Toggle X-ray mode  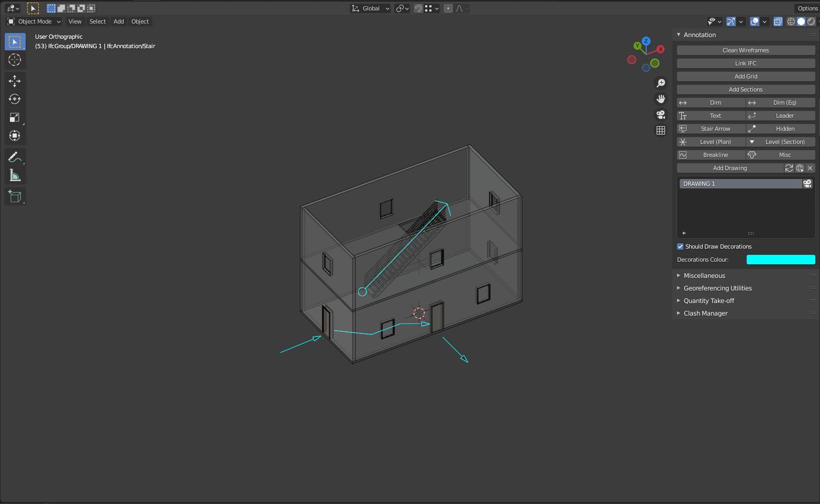pos(778,21)
